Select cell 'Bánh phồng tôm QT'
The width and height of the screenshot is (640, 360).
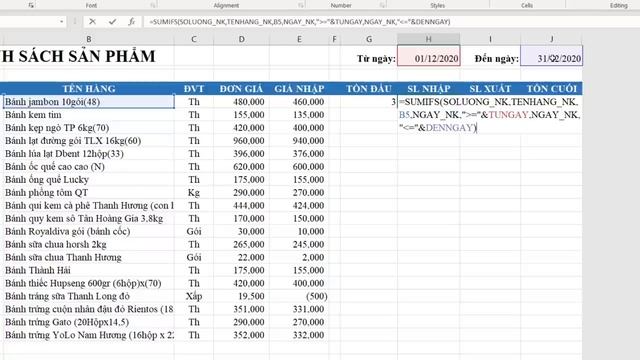tap(89, 193)
